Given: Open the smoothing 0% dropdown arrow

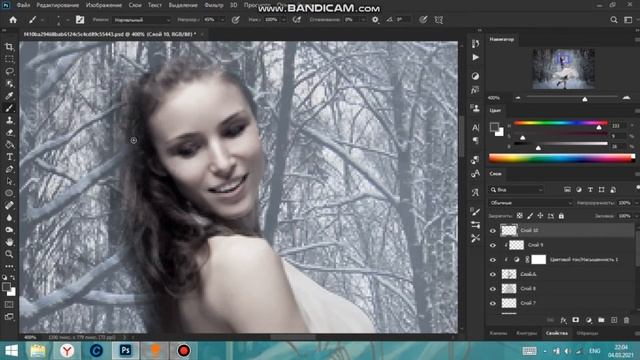Looking at the screenshot, I should (362, 20).
